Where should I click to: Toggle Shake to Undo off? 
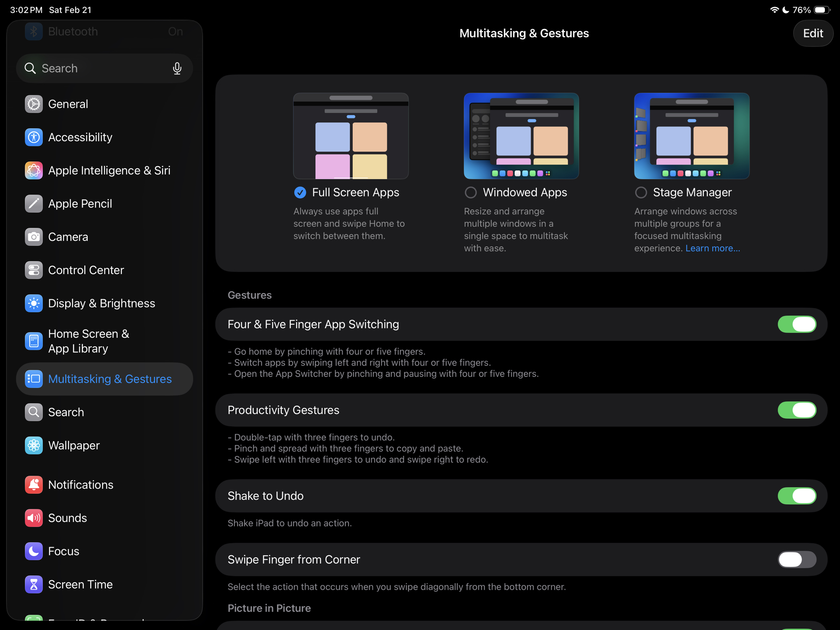pos(796,496)
